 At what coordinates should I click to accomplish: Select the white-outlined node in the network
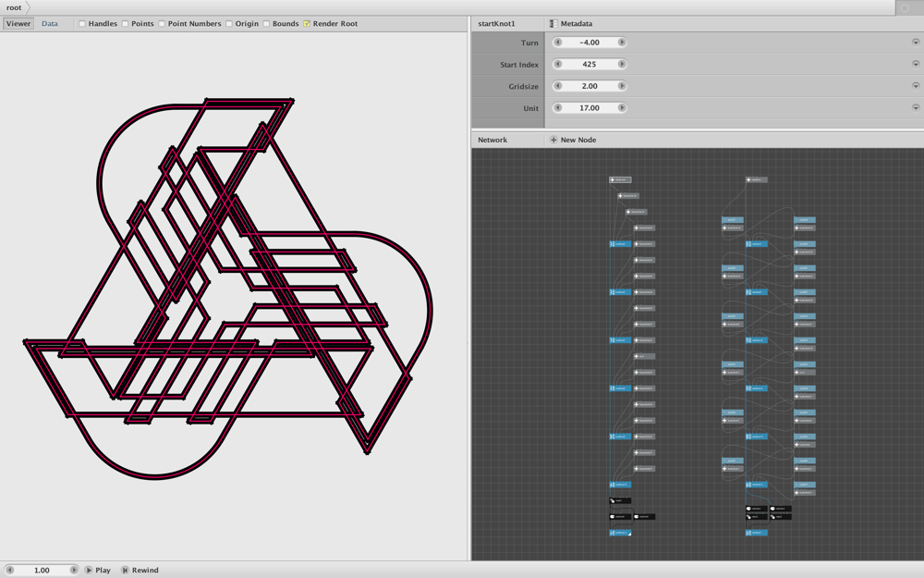tap(620, 180)
